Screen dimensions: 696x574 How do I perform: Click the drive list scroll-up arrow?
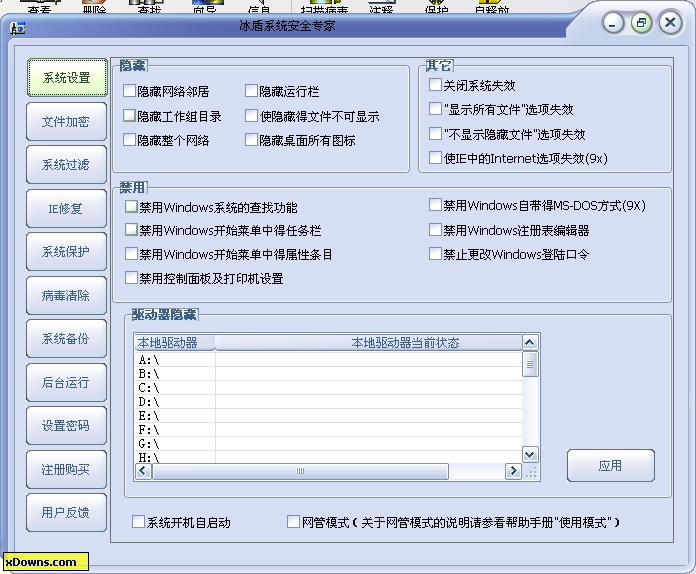click(530, 342)
